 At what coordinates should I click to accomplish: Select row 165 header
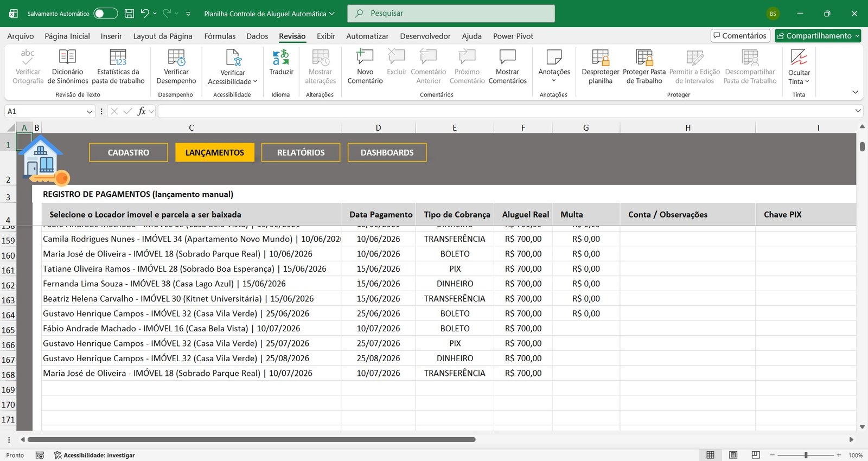tap(8, 330)
